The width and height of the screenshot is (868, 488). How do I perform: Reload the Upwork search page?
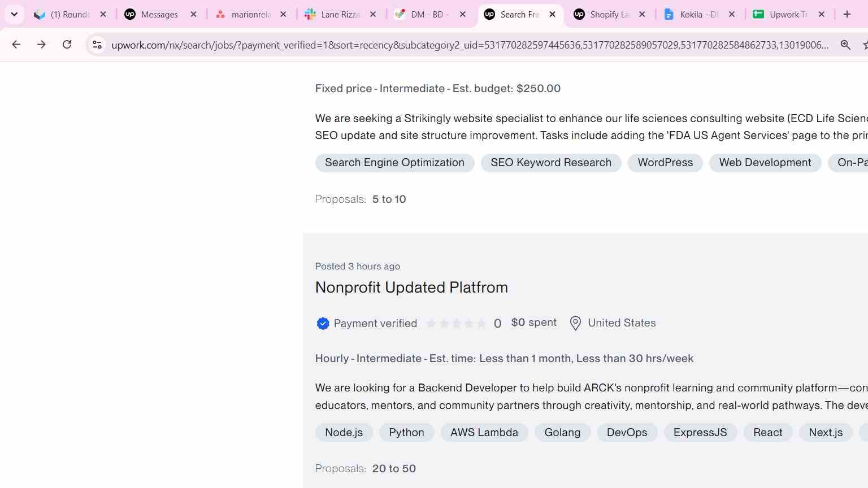[x=67, y=45]
